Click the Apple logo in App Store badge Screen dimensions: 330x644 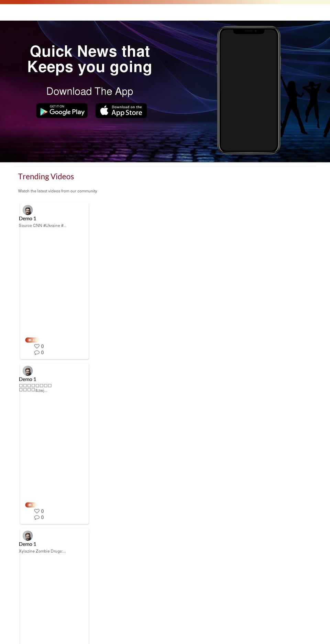click(104, 110)
